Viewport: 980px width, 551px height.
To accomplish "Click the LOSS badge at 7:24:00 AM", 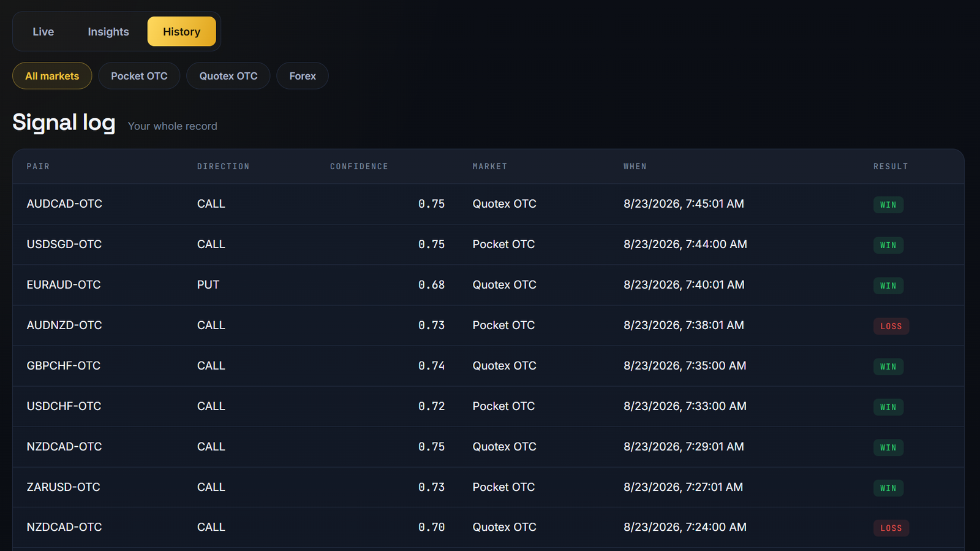I will [891, 528].
